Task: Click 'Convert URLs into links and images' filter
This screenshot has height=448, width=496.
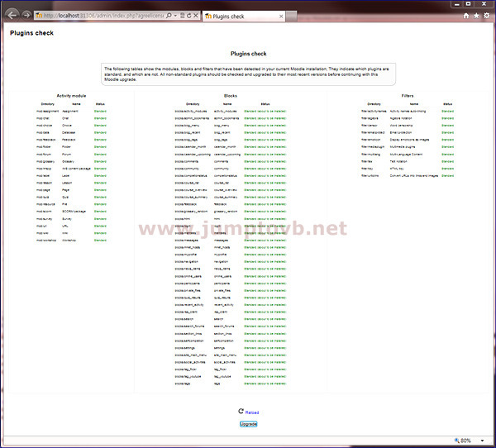Action: pos(414,175)
